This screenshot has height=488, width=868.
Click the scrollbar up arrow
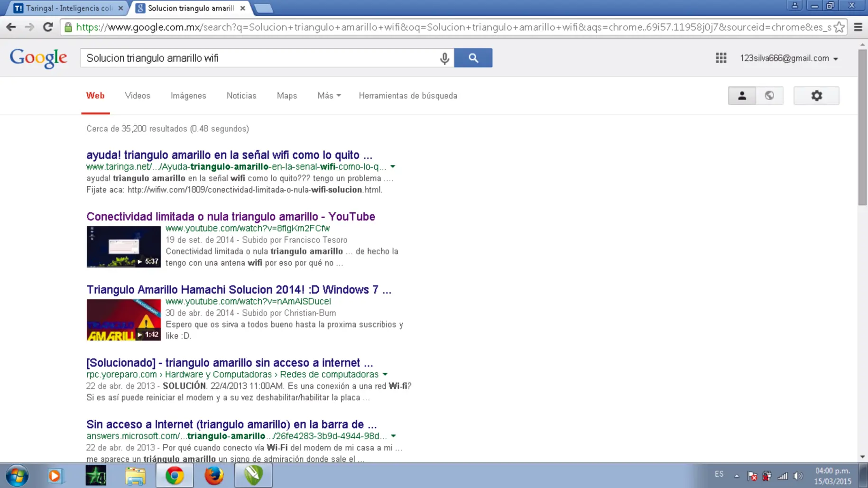[862, 45]
